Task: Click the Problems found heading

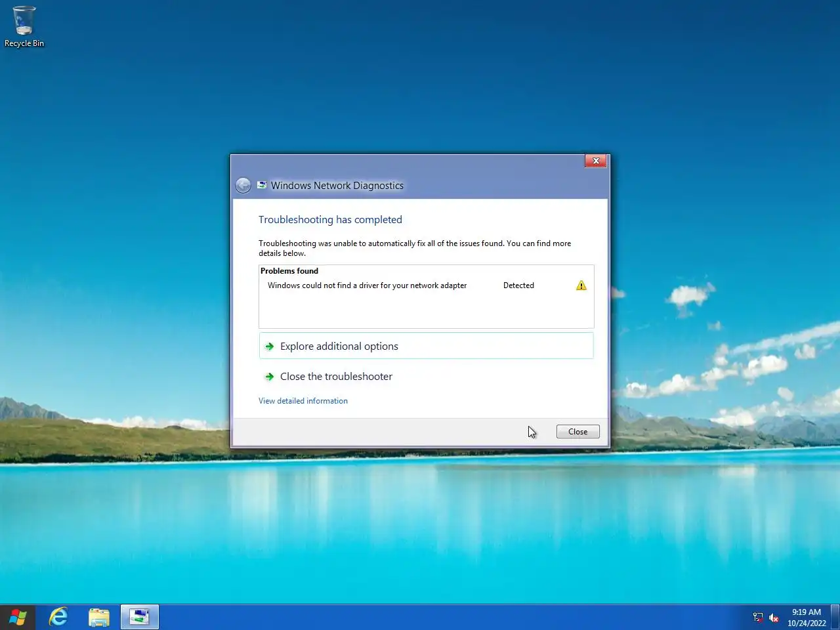Action: [x=289, y=271]
